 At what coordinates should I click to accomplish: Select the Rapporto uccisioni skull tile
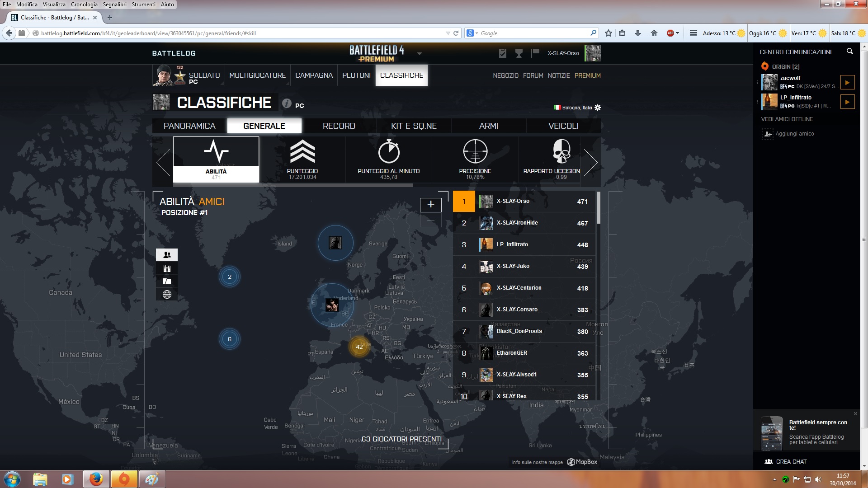click(x=551, y=160)
